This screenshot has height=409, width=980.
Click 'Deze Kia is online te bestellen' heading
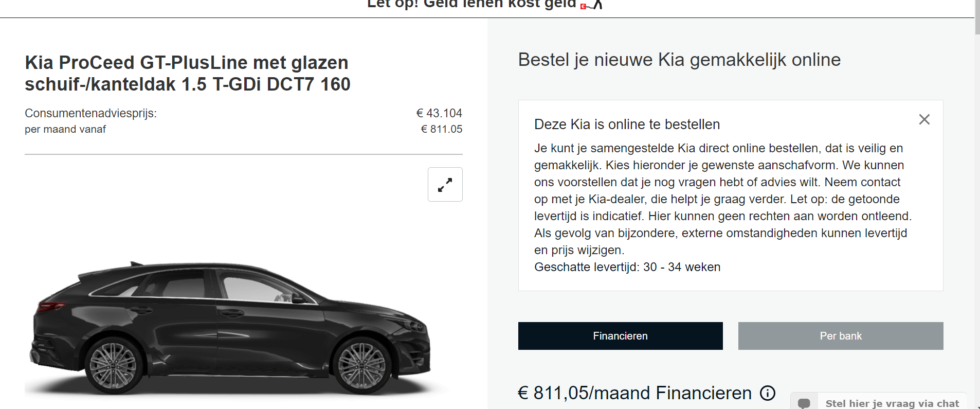[x=627, y=125]
